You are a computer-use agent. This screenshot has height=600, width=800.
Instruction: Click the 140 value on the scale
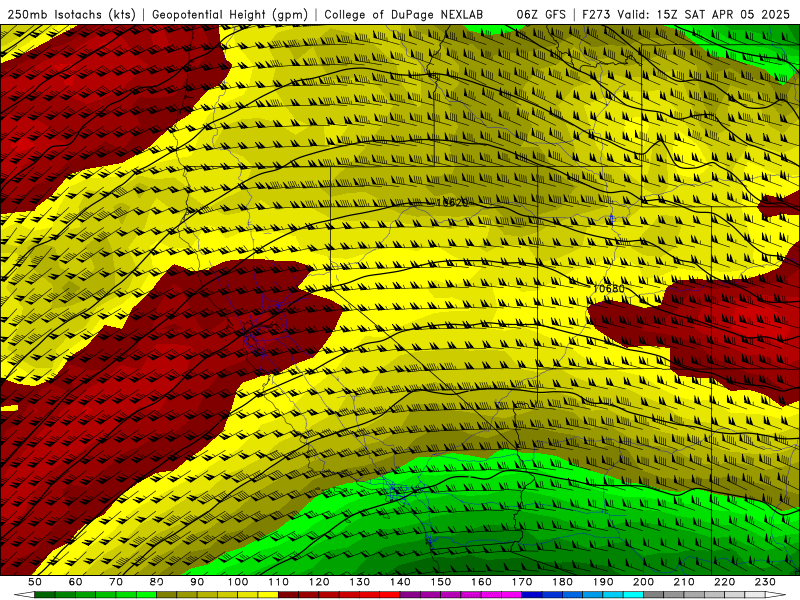click(400, 582)
